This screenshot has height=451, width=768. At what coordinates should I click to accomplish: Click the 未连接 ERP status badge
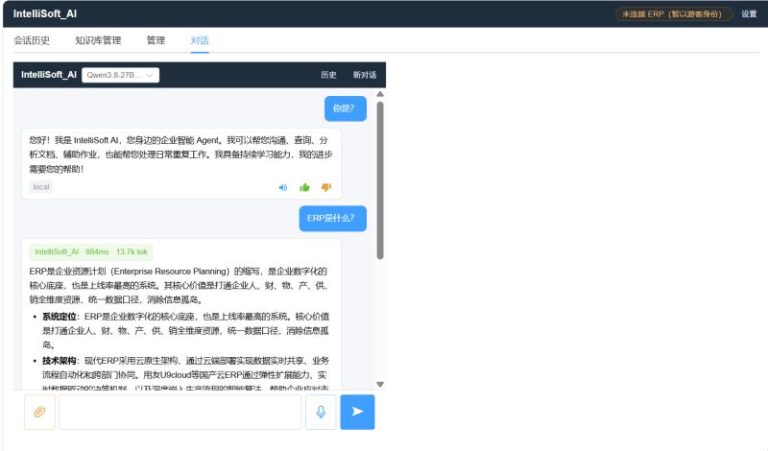pos(673,14)
